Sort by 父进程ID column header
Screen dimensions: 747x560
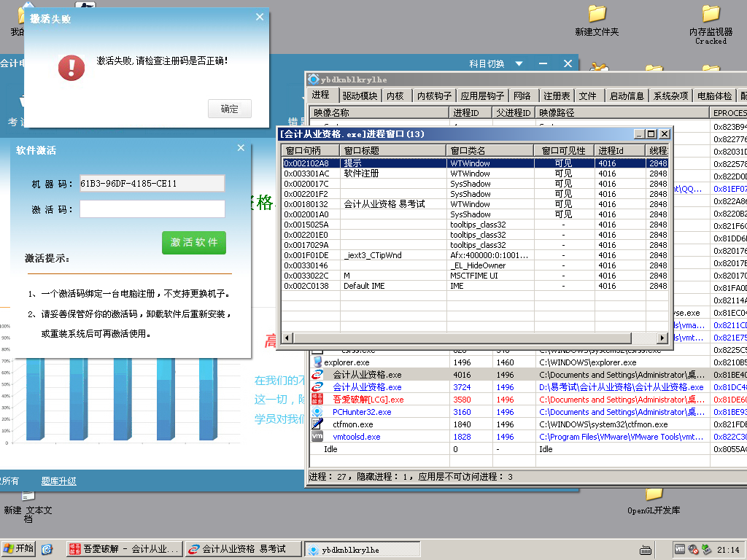[x=513, y=113]
